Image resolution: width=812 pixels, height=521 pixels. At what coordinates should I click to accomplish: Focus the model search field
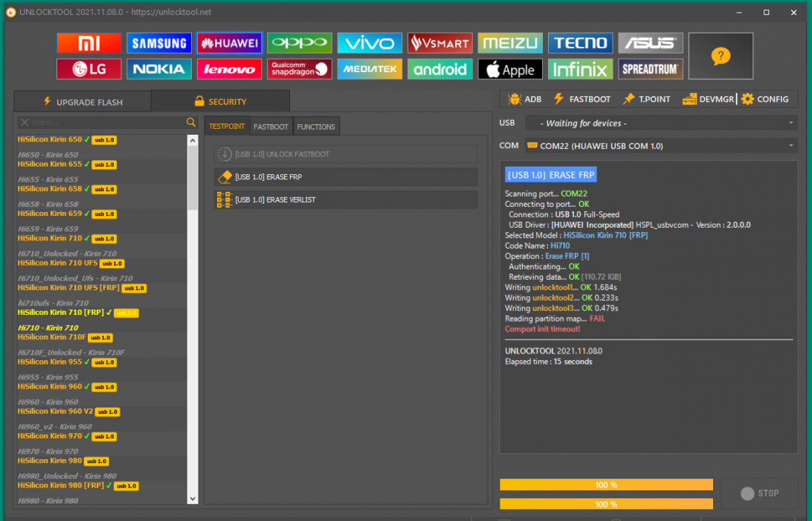[x=107, y=122]
